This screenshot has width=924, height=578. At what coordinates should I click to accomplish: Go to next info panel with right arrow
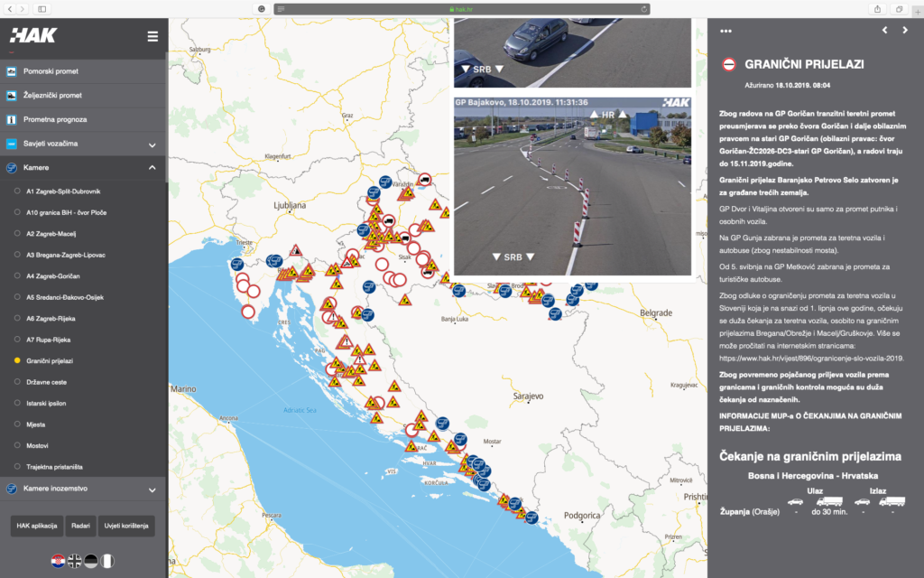coord(906,31)
